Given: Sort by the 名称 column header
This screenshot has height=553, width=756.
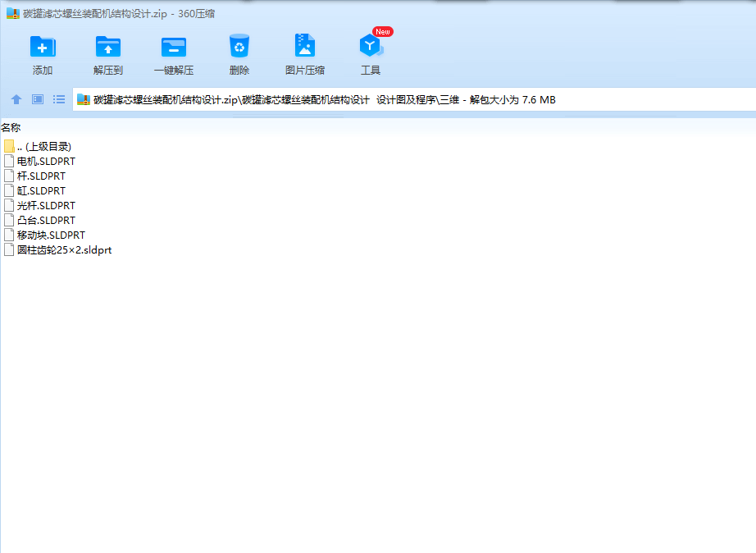Looking at the screenshot, I should coord(11,128).
